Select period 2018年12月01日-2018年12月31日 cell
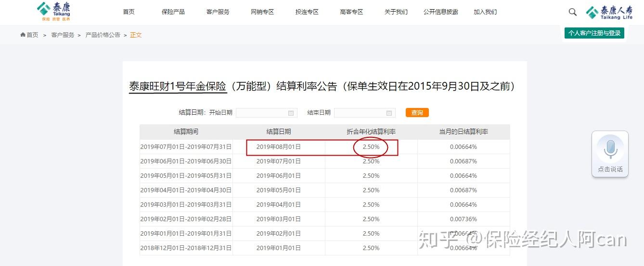Screen dimensions: 644x266 click(186, 248)
